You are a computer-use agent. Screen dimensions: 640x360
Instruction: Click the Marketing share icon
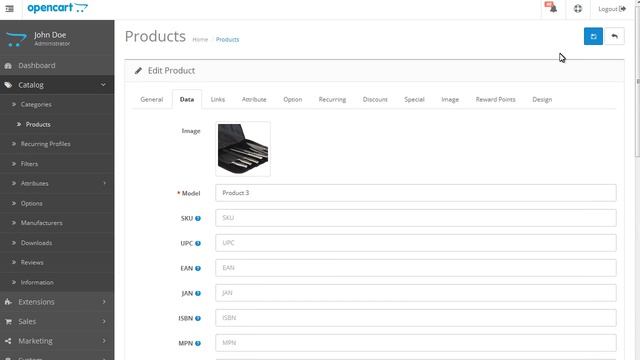tap(8, 341)
